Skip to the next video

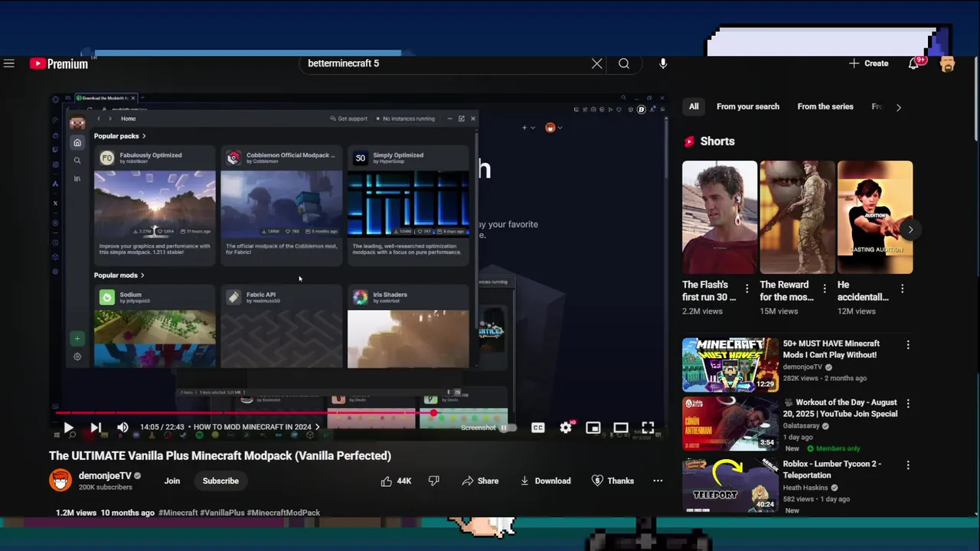pyautogui.click(x=96, y=428)
